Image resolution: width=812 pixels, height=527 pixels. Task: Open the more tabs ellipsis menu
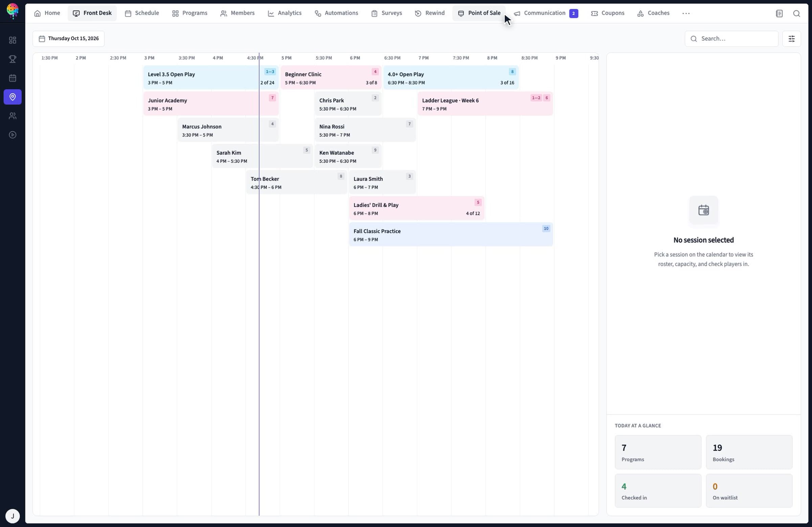[x=686, y=13]
